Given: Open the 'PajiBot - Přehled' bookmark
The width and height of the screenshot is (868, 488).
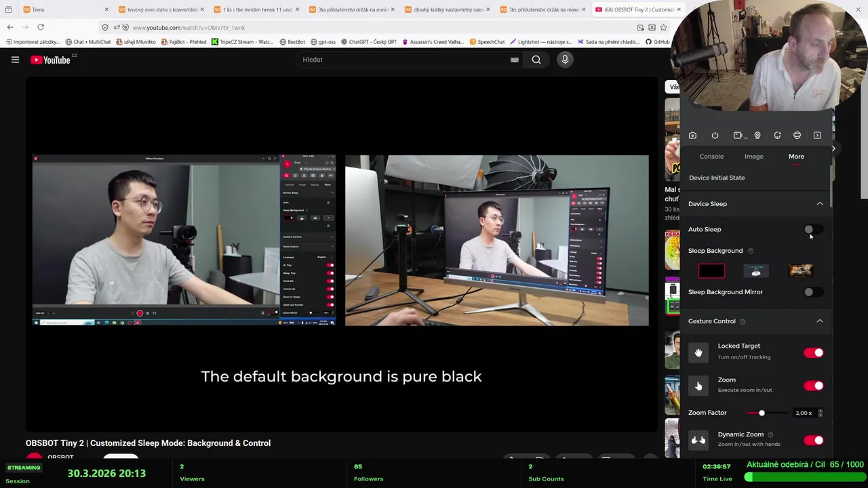Looking at the screenshot, I should tap(184, 42).
